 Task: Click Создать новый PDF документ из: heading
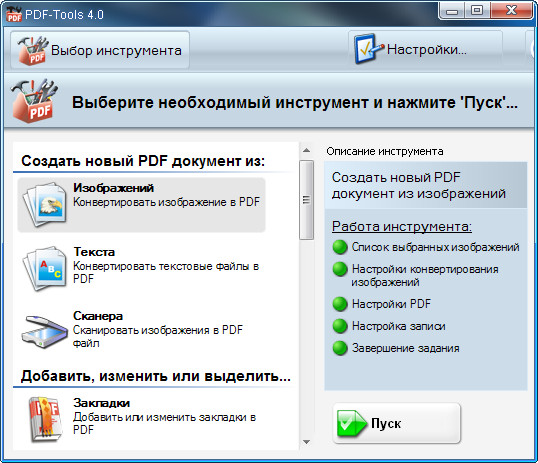point(143,161)
